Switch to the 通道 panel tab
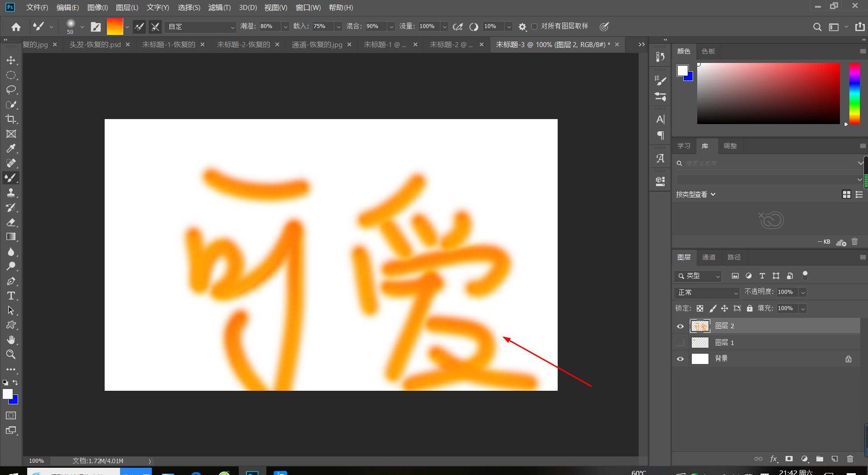The width and height of the screenshot is (868, 475). pyautogui.click(x=709, y=257)
